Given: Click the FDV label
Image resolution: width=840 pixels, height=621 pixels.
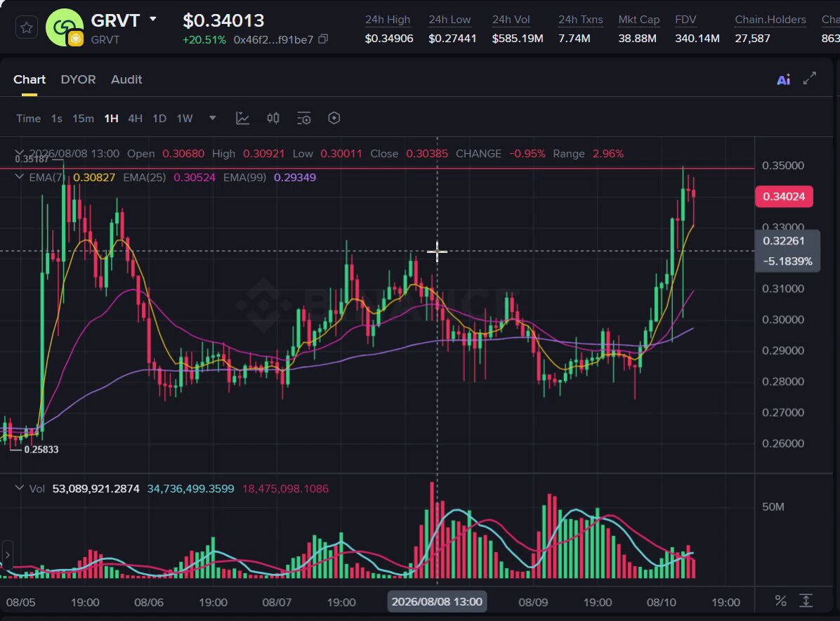Looking at the screenshot, I should (685, 20).
